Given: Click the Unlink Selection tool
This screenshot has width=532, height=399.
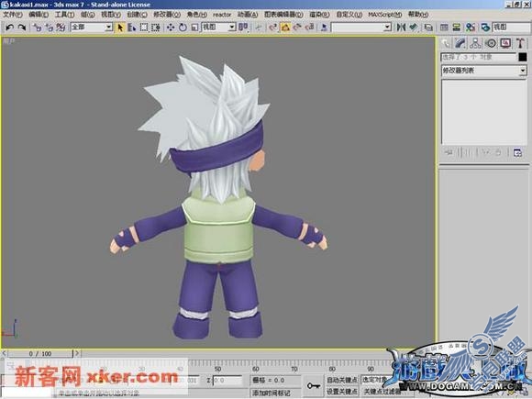Looking at the screenshot, I should (50, 28).
